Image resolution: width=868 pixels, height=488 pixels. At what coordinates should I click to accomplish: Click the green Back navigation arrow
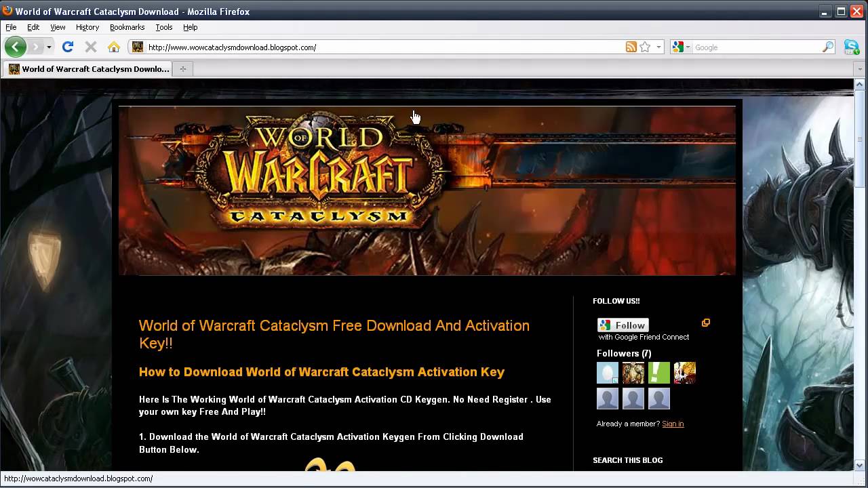[x=15, y=47]
